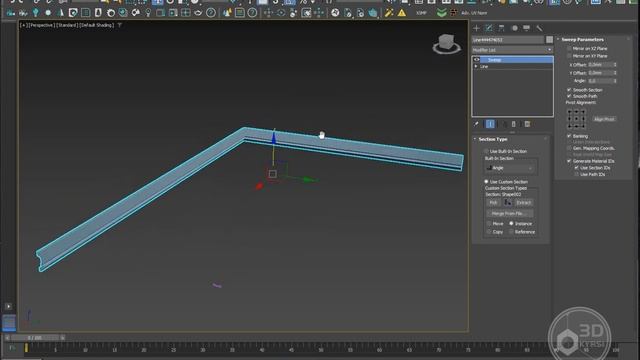This screenshot has height=360, width=640.
Task: Open the Default Shading viewport menu
Action: (97, 25)
